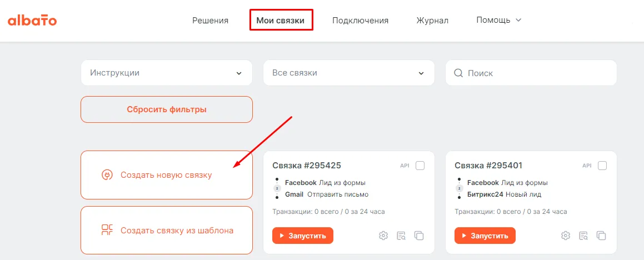Open settings gear for Связка #295425

pyautogui.click(x=383, y=236)
